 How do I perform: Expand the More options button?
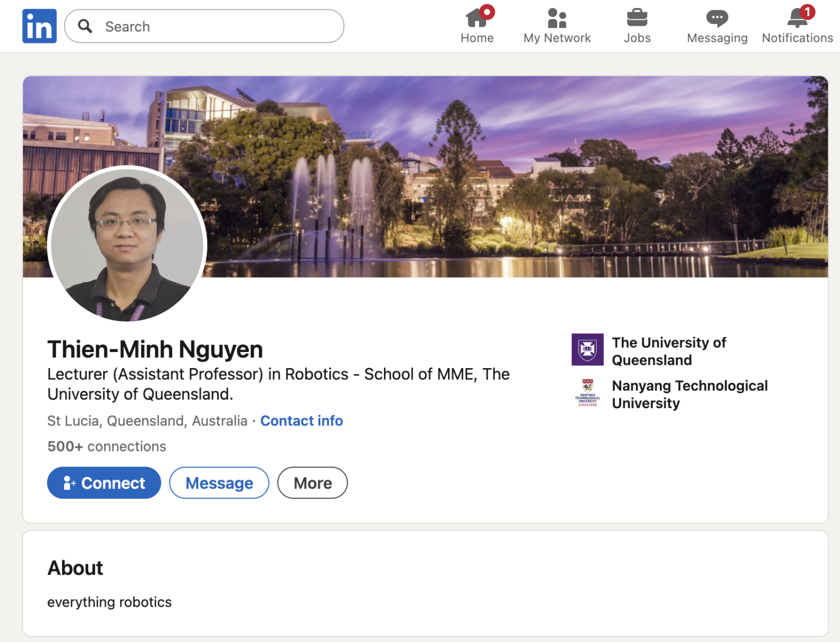click(x=312, y=483)
